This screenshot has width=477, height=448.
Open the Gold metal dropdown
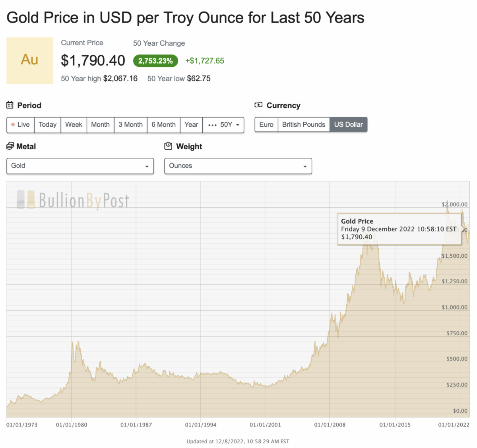pos(80,166)
